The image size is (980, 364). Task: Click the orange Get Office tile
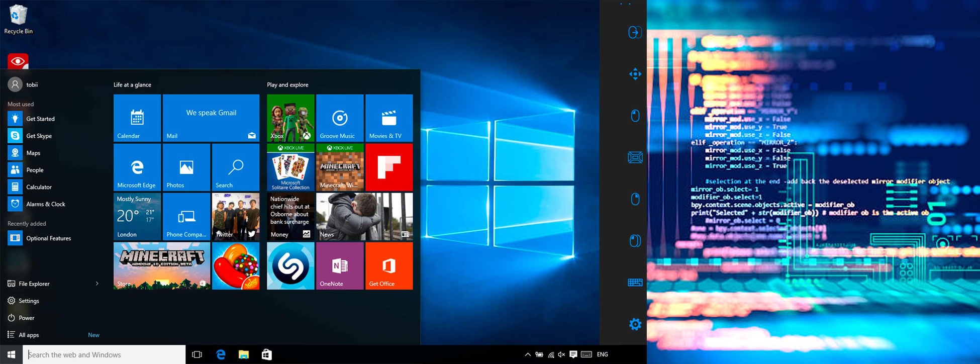coord(389,266)
